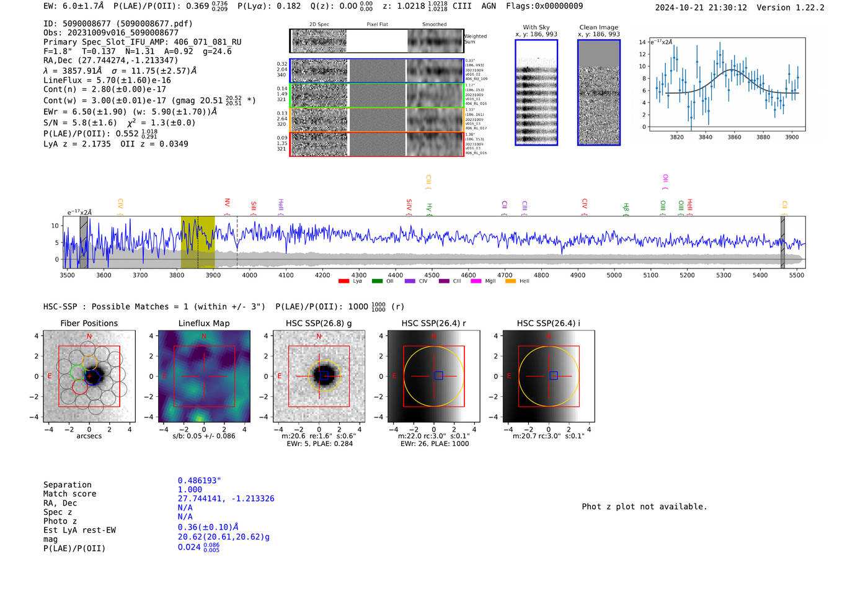868x591 pixels.
Task: Click the green Hβ line label
Action: [x=626, y=208]
